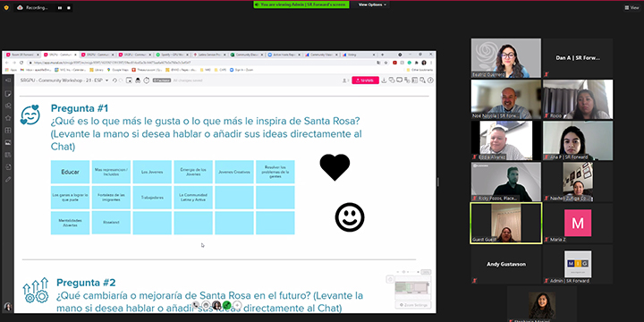This screenshot has height=322, width=644.
Task: Click the pink Share button
Action: (x=365, y=80)
